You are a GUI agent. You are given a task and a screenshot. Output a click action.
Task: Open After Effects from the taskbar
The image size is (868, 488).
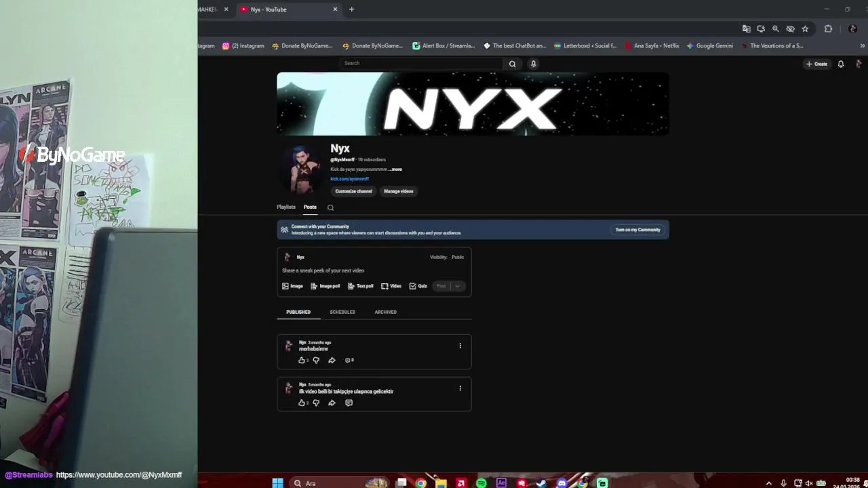pyautogui.click(x=501, y=483)
